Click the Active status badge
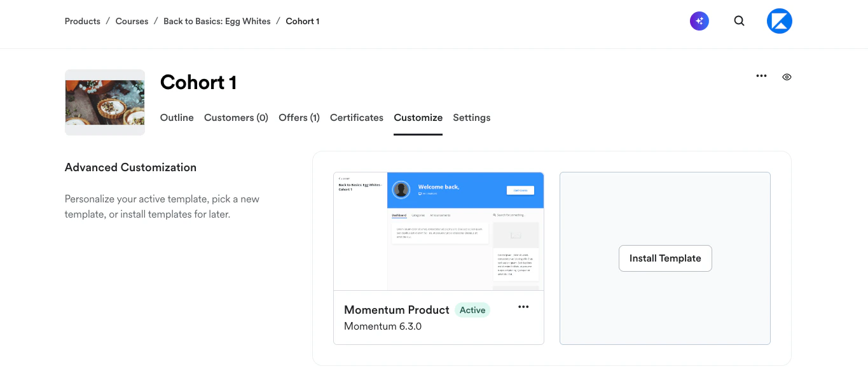This screenshot has height=378, width=868. (x=472, y=310)
